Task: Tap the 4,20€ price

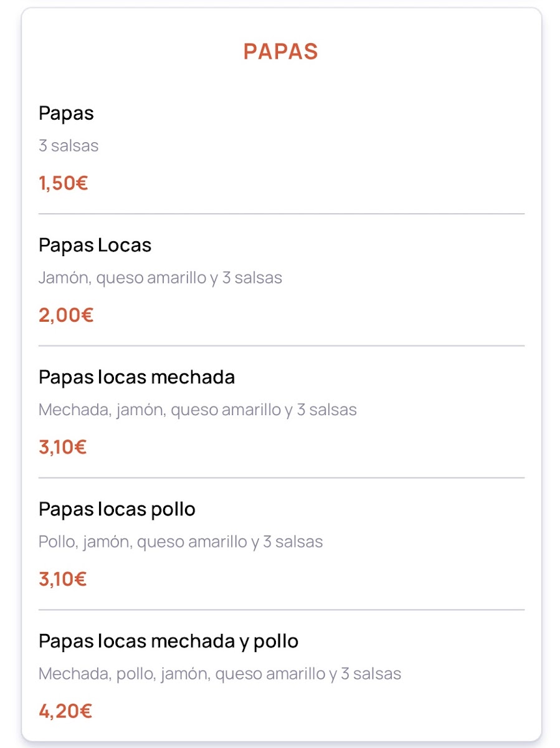Action: [65, 711]
